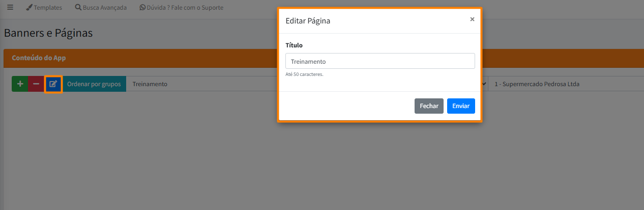Expand the Treinamento page dropdown

(203, 84)
